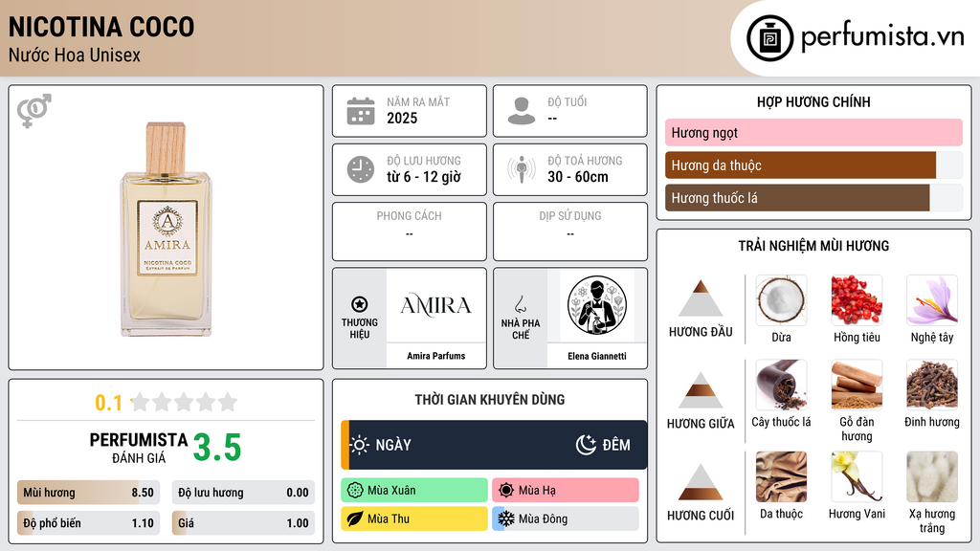Click the clock icon for Độ lưu hương
Screen dimensions: 980x551
tap(361, 169)
